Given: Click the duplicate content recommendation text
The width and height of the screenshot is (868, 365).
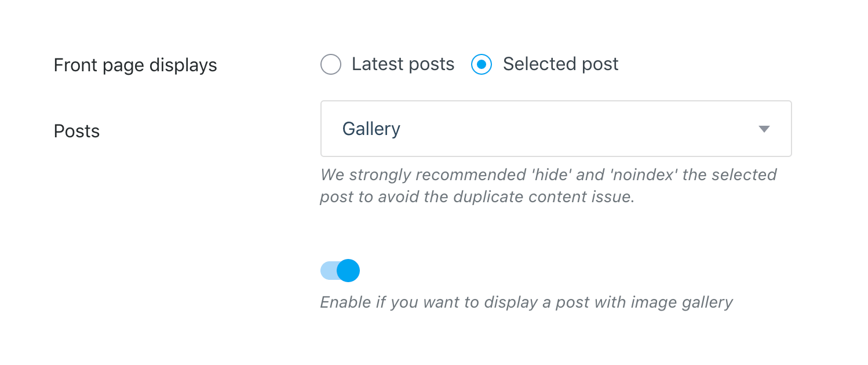Looking at the screenshot, I should [548, 185].
